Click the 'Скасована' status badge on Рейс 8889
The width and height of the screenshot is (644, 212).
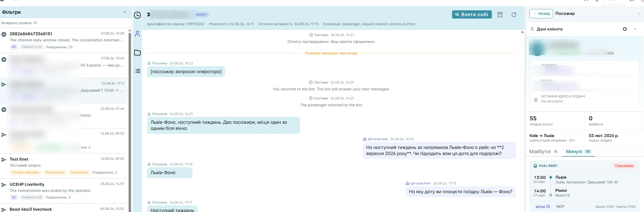click(624, 166)
